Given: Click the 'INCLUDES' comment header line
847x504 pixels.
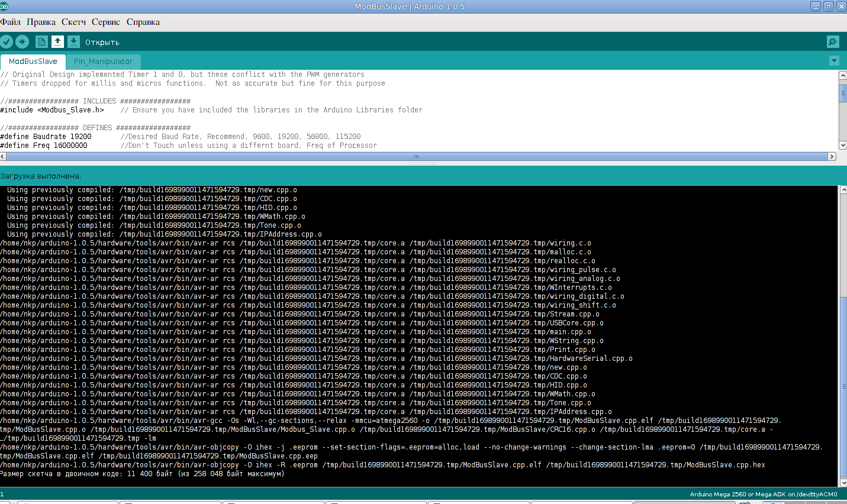Looking at the screenshot, I should click(95, 101).
